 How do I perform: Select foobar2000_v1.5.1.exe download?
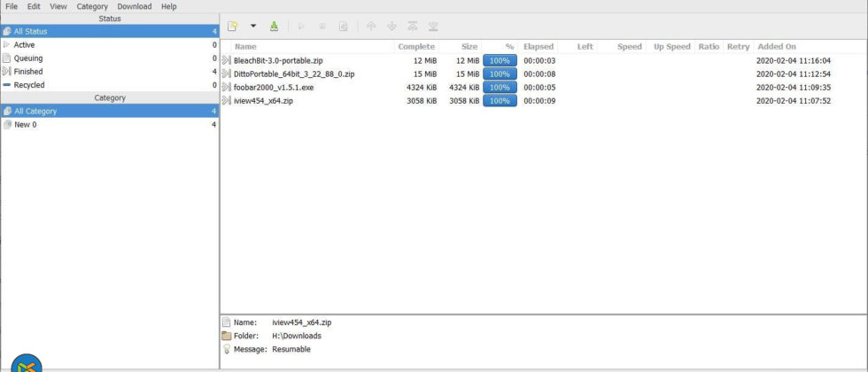[274, 88]
